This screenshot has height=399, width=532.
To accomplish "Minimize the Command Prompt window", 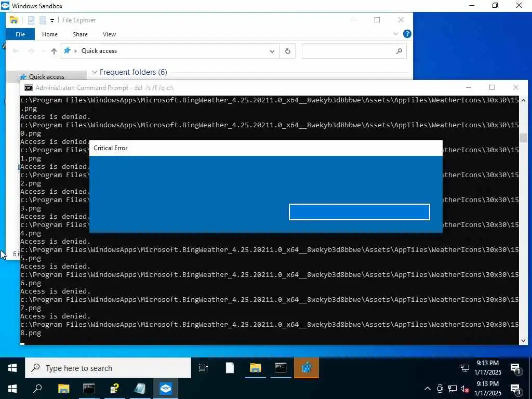I will (469, 87).
